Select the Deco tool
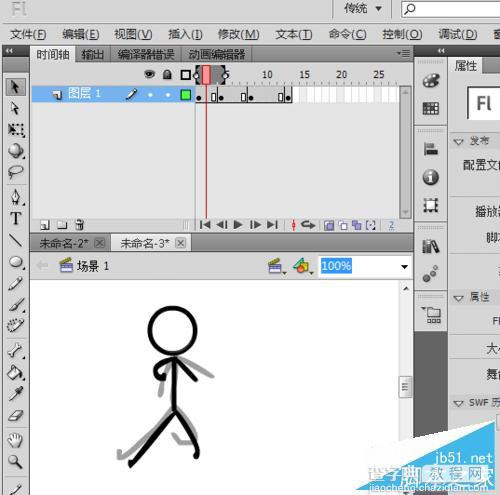The height and width of the screenshot is (495, 500). click(x=15, y=325)
